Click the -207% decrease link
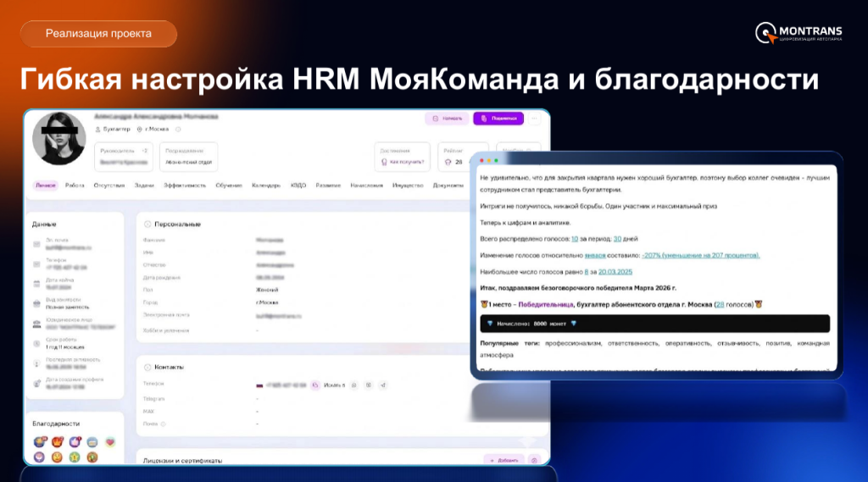868x482 pixels. [x=701, y=256]
